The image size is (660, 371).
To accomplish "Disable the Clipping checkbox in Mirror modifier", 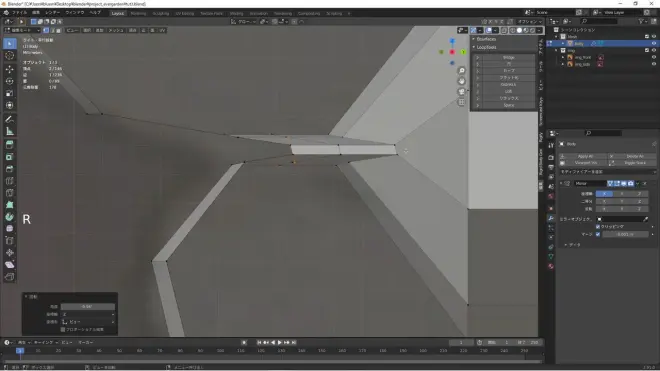I will point(598,227).
